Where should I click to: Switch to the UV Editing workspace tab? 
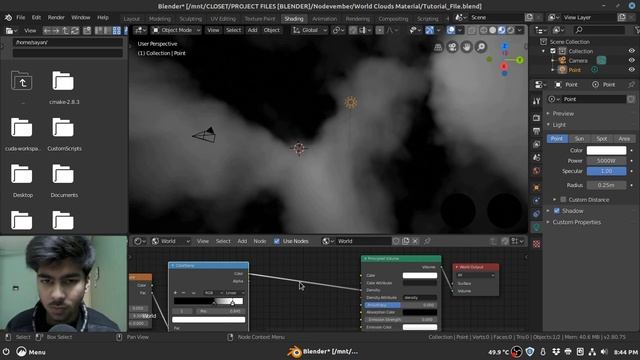[223, 19]
